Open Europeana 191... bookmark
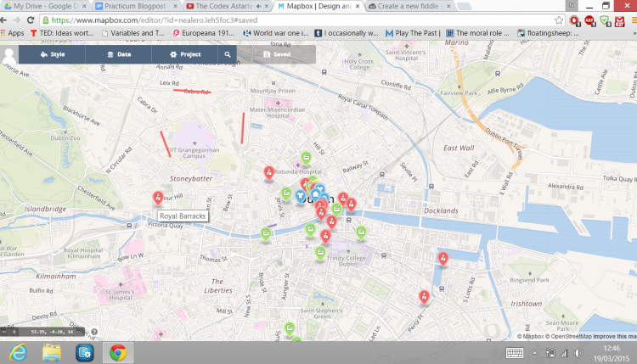Viewport: 637px width, 364px height. click(204, 33)
